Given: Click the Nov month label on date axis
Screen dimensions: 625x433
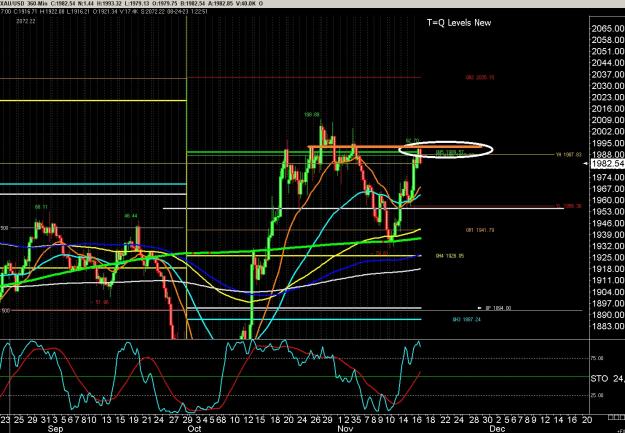Looking at the screenshot, I should 345,429.
